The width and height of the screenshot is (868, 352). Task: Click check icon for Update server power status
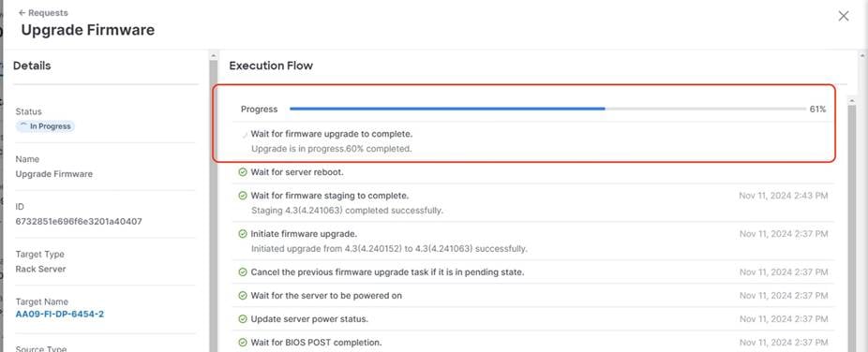coord(243,319)
